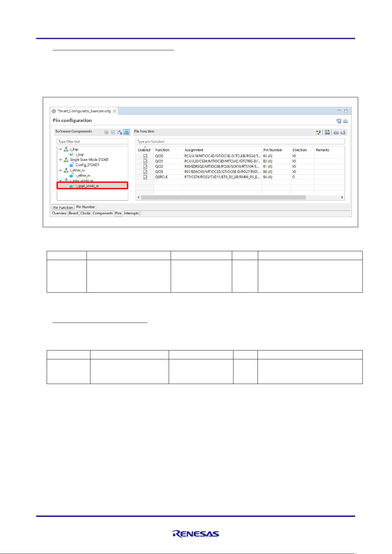Select the r_bsp child tree item
The width and height of the screenshot is (392, 554).
[x=80, y=154]
